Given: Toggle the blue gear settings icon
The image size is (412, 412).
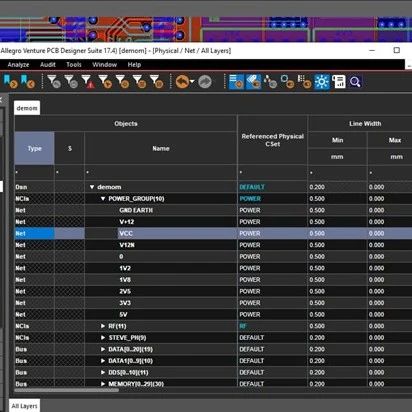Looking at the screenshot, I should 322,82.
